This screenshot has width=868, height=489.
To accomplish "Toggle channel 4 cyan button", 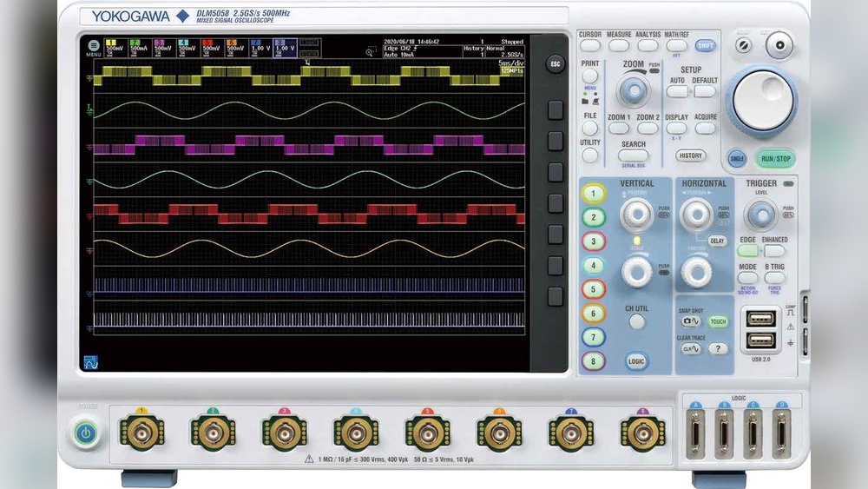I will [x=594, y=265].
